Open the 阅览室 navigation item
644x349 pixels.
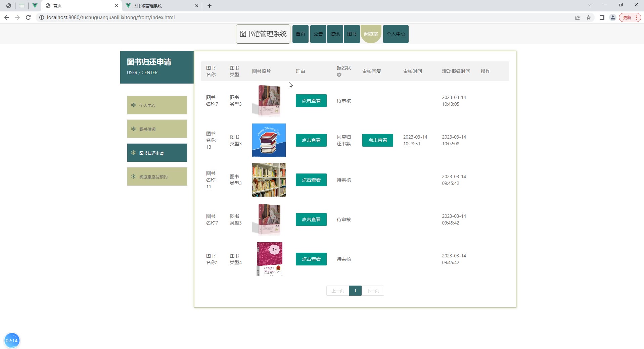[371, 34]
